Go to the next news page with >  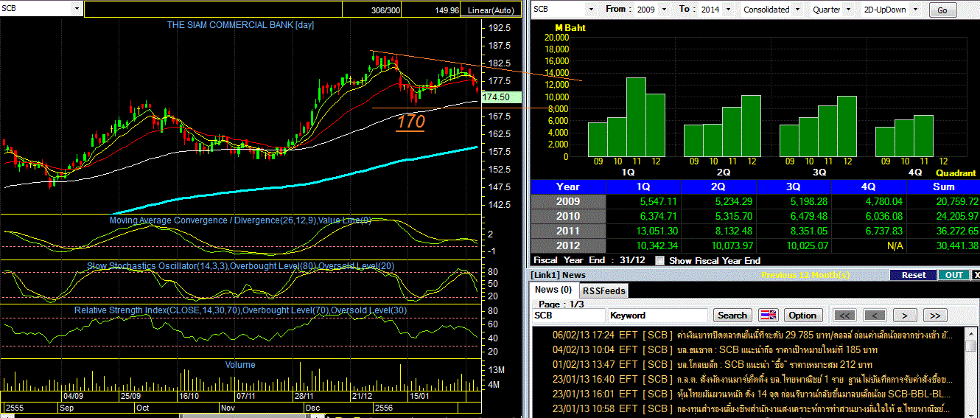[x=905, y=315]
